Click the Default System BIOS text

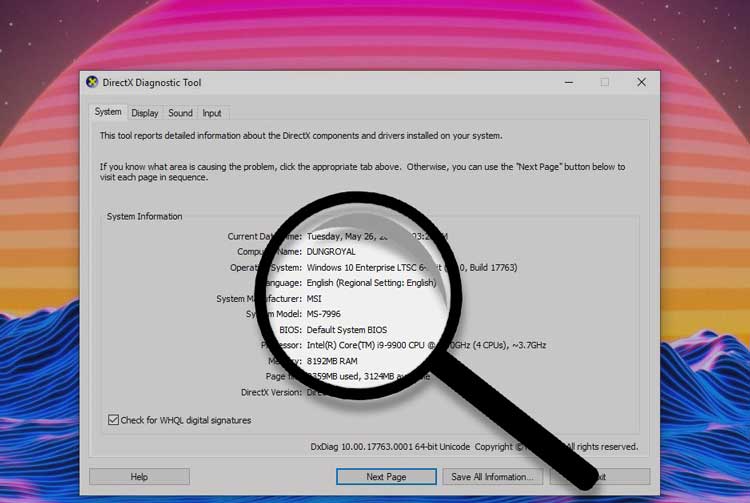click(x=347, y=329)
